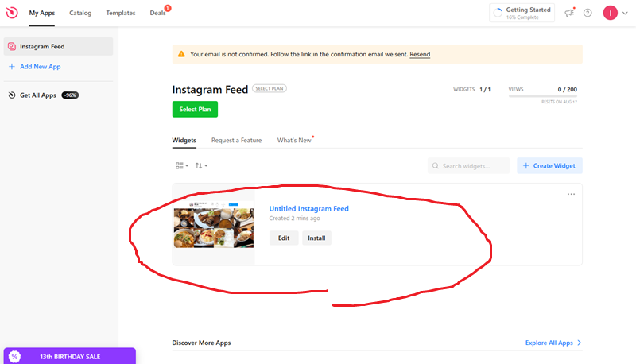Viewport: 636px width, 364px height.
Task: Open the announcements megaphone icon
Action: (569, 13)
